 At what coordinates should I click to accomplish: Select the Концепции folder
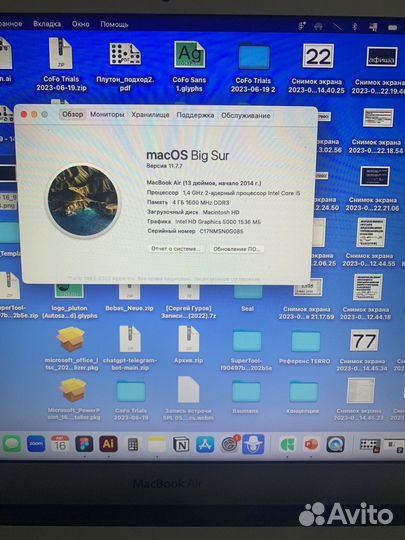click(303, 391)
